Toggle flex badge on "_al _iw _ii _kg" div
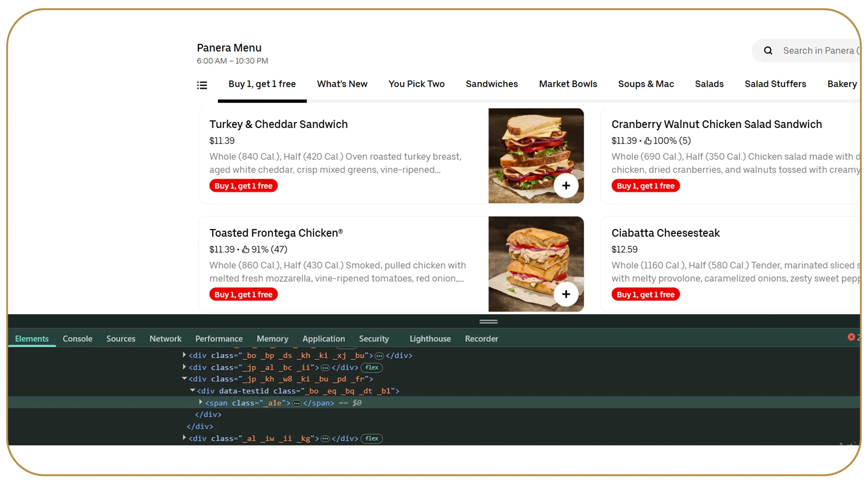Image resolution: width=868 pixels, height=484 pixels. click(372, 438)
